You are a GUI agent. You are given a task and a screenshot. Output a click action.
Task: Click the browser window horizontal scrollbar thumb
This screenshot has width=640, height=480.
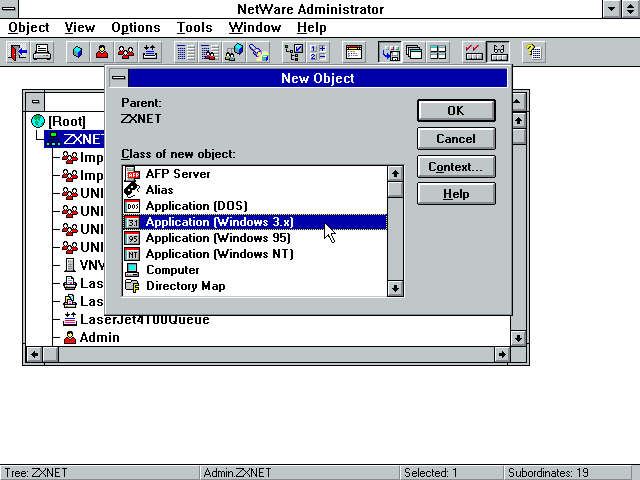point(51,354)
